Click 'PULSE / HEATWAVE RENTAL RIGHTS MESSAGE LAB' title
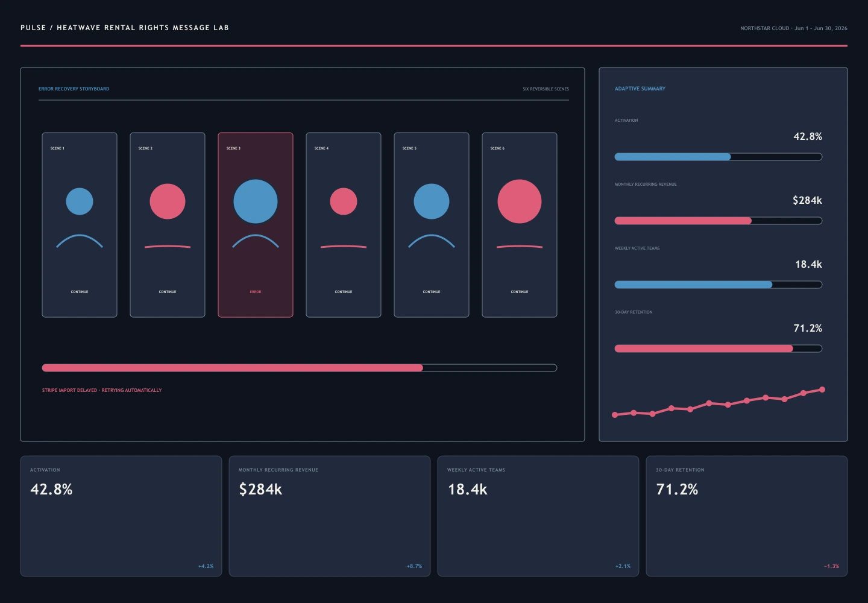868x603 pixels. 125,28
